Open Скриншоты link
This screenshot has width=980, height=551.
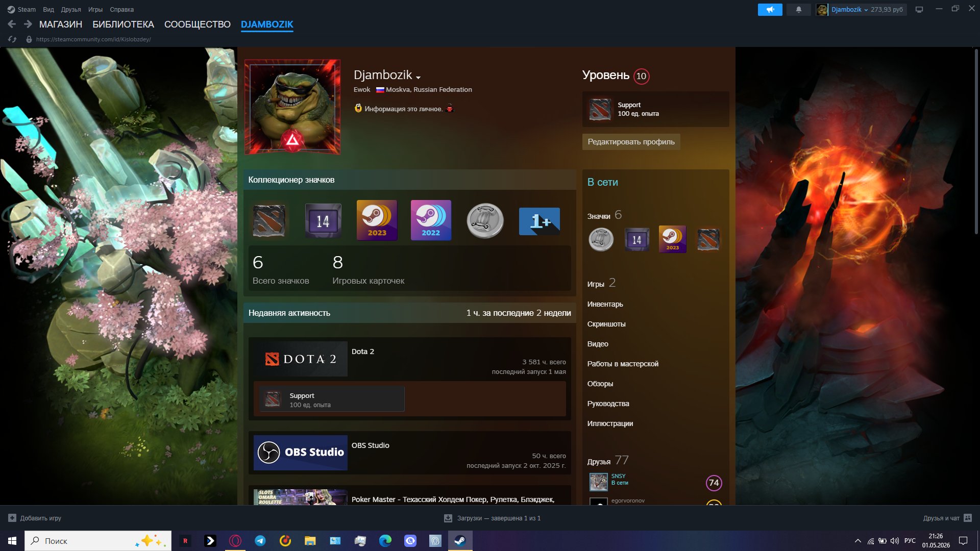(606, 324)
